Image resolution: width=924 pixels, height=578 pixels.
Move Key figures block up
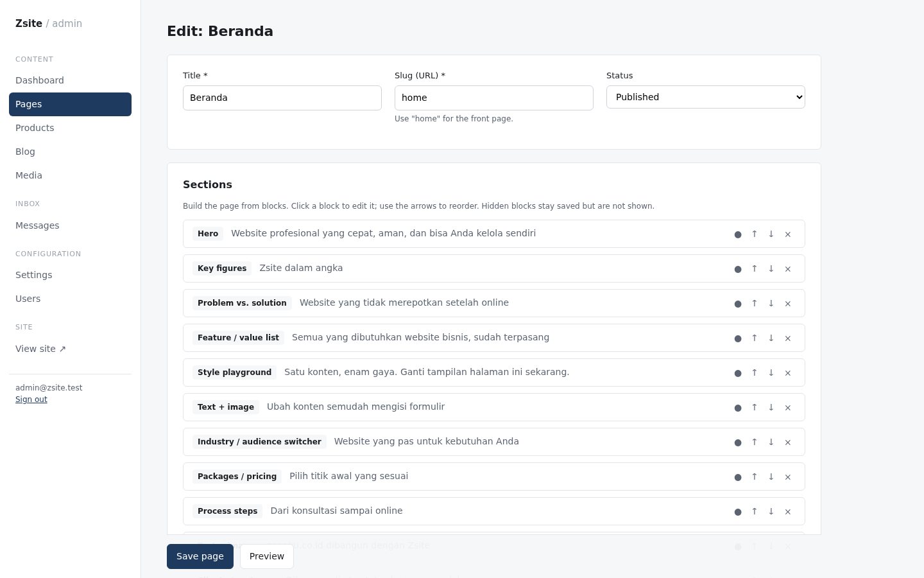[x=755, y=268]
